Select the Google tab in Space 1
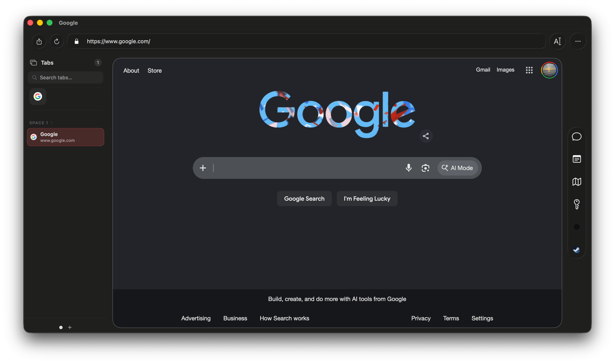 point(66,137)
